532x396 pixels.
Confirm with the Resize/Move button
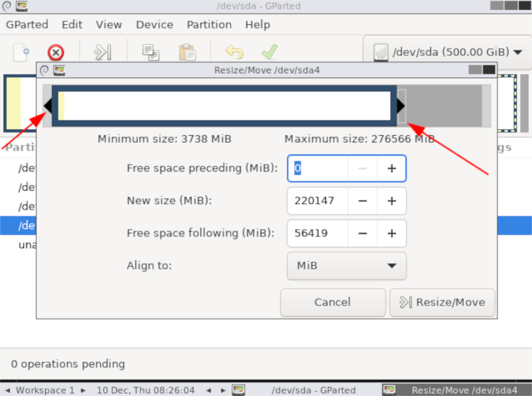coord(442,302)
